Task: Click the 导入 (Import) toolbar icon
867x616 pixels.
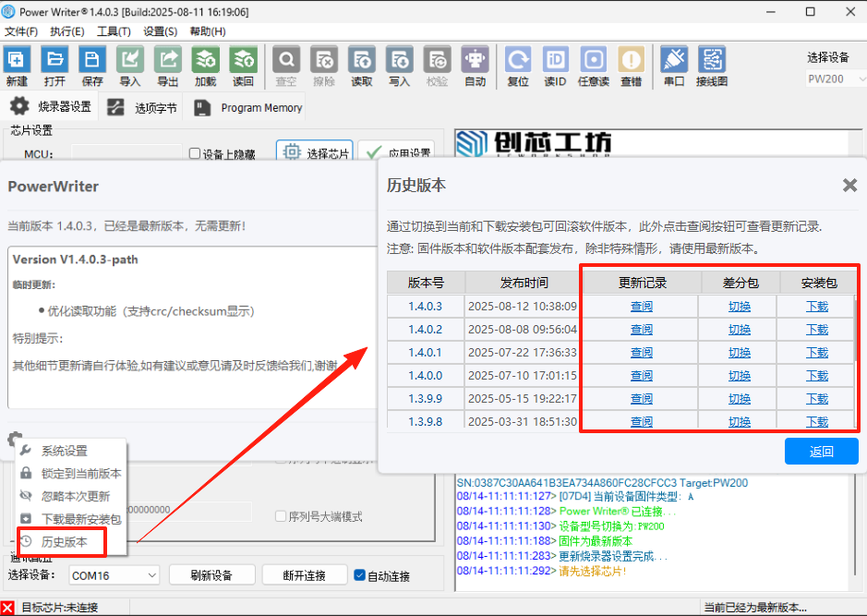Action: tap(130, 59)
